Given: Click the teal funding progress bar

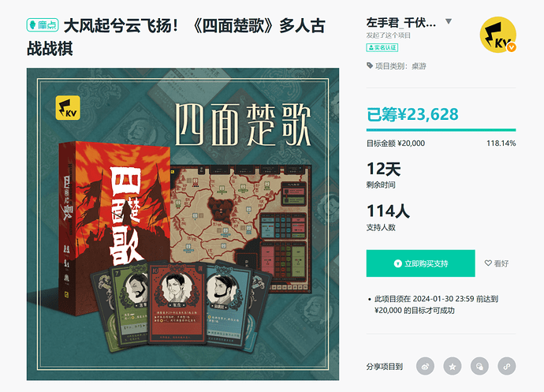Looking at the screenshot, I should (x=441, y=130).
